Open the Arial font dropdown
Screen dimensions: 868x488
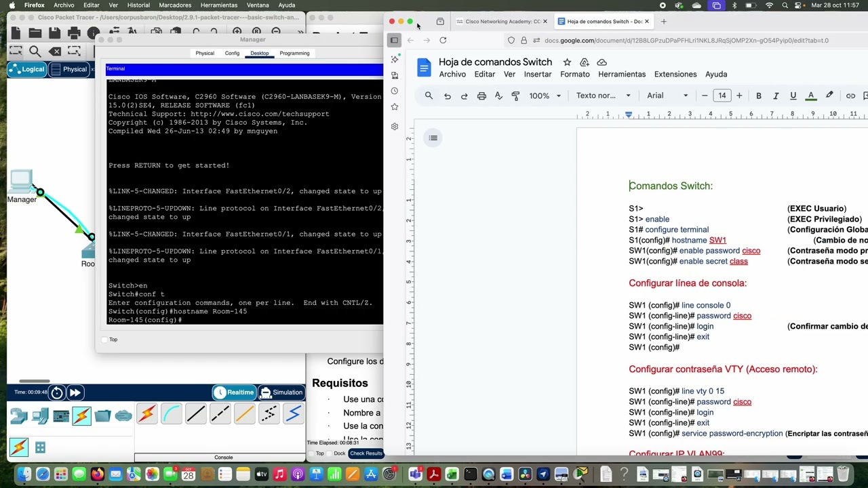coord(667,96)
